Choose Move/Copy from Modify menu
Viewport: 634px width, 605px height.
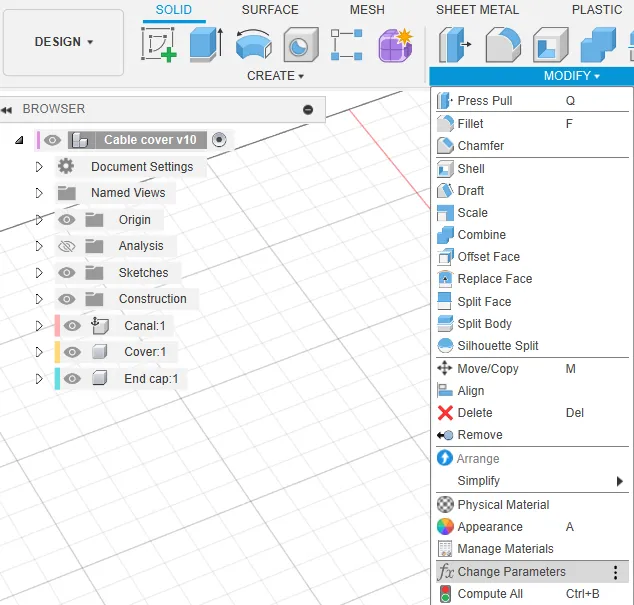click(532, 369)
